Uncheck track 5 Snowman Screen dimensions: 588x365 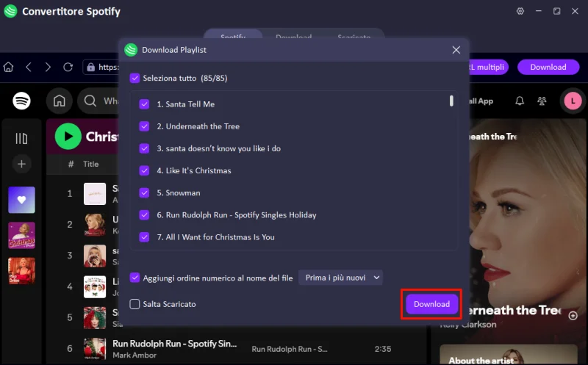[144, 192]
